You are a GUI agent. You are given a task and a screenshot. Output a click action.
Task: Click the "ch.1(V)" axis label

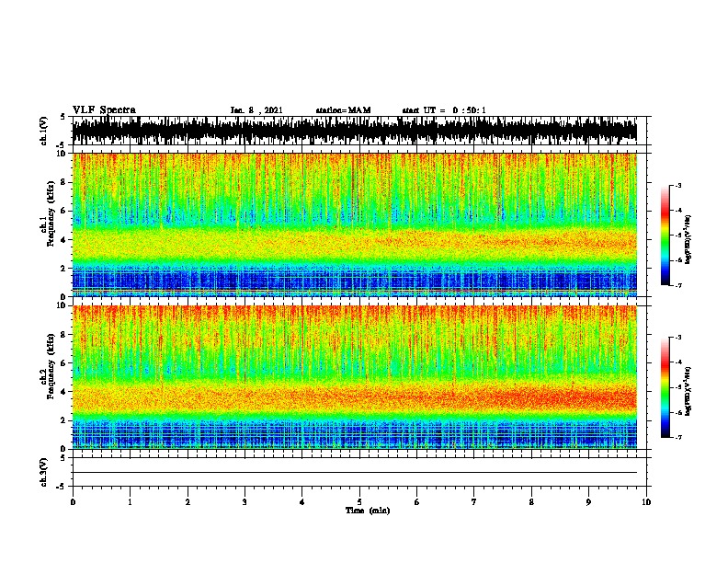44,131
